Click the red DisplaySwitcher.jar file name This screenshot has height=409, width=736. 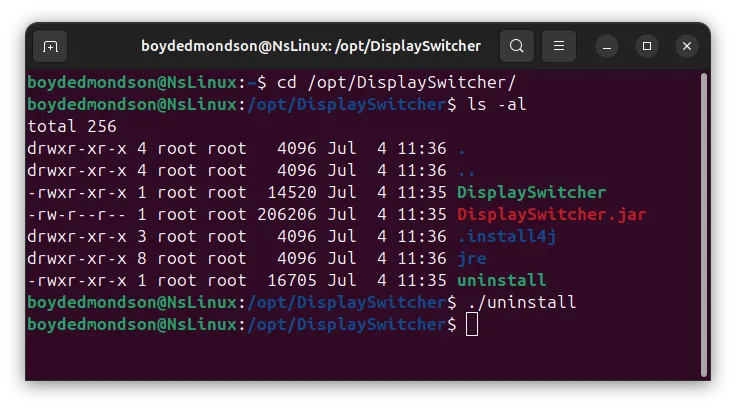[552, 215]
